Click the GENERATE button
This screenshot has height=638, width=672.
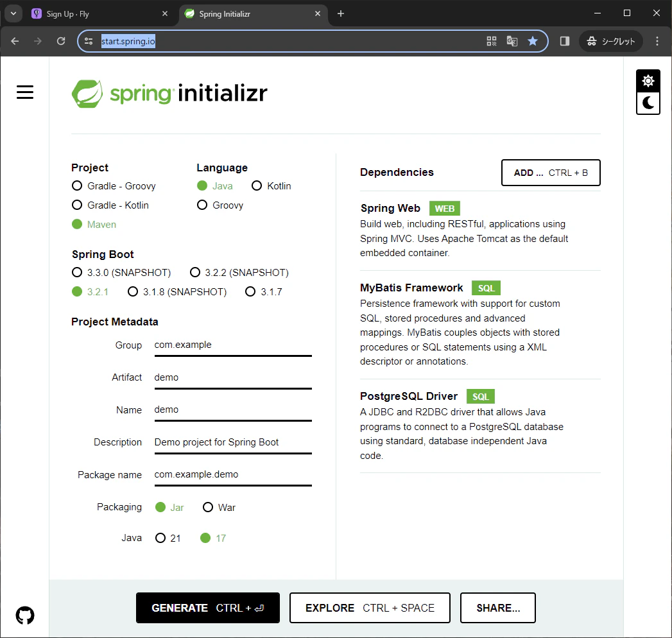click(208, 608)
